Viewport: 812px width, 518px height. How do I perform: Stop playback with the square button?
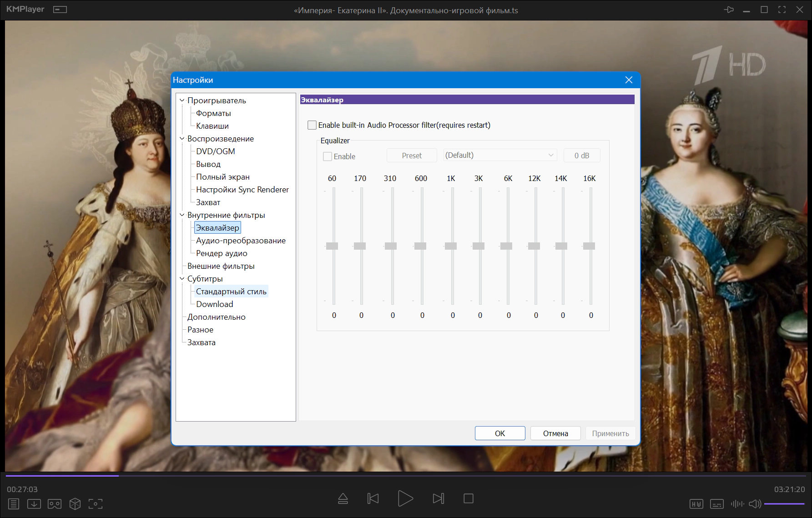click(x=469, y=499)
